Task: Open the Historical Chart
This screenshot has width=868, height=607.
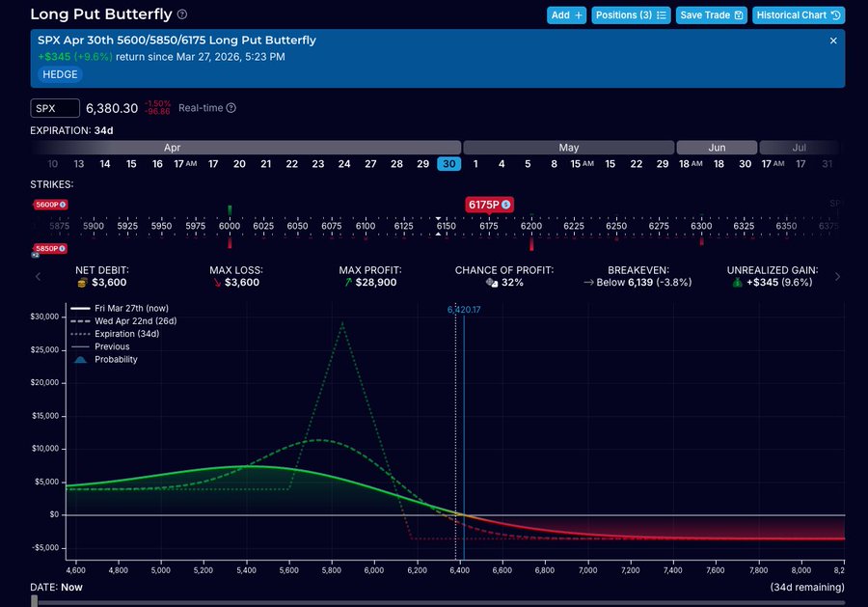Action: (x=799, y=14)
